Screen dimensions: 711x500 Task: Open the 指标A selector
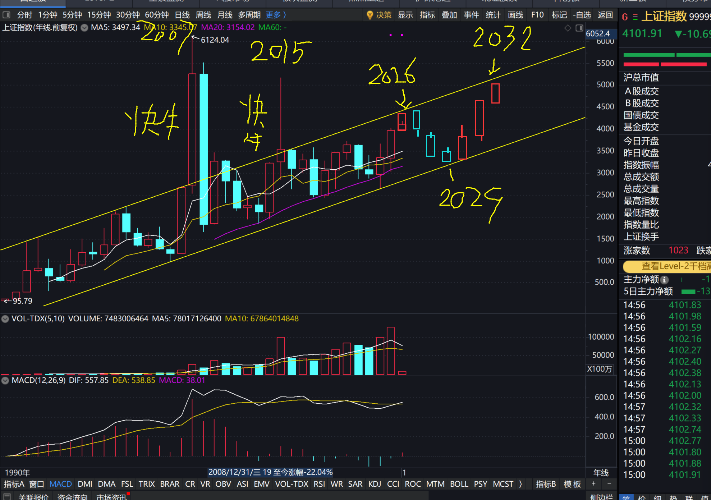tap(14, 484)
